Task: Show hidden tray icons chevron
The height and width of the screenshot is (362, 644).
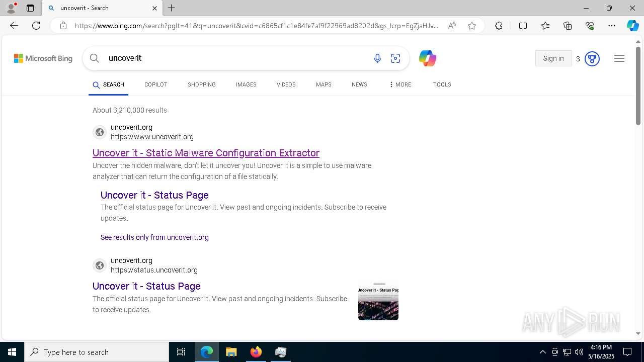Action: click(542, 352)
